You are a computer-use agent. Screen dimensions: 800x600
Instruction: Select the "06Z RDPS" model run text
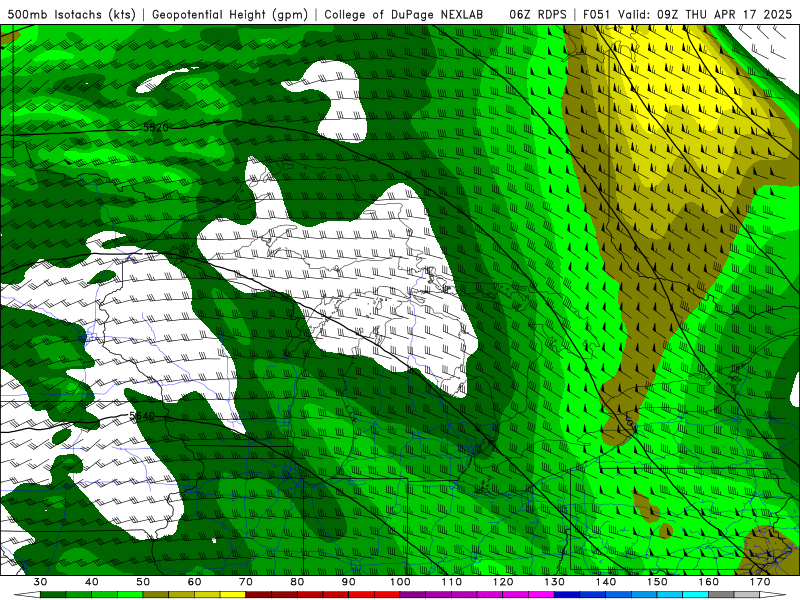click(x=538, y=15)
